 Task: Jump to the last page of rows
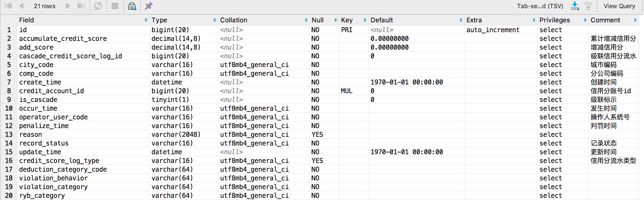(81, 6)
